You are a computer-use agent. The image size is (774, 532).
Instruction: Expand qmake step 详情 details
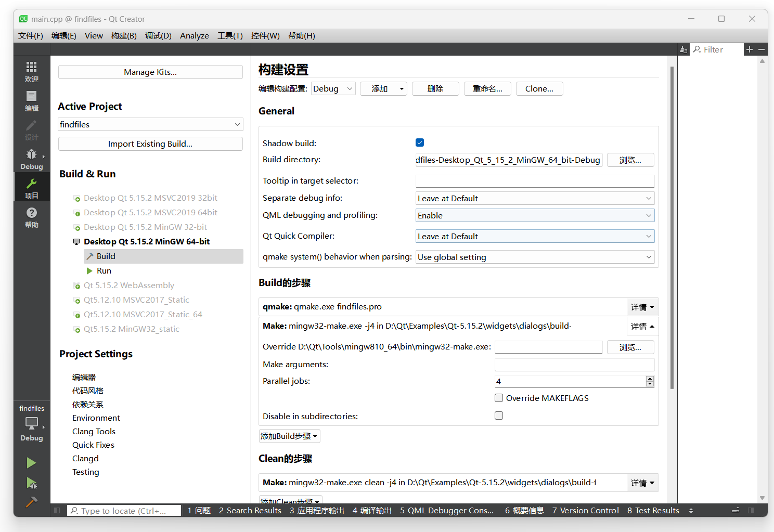pos(642,307)
